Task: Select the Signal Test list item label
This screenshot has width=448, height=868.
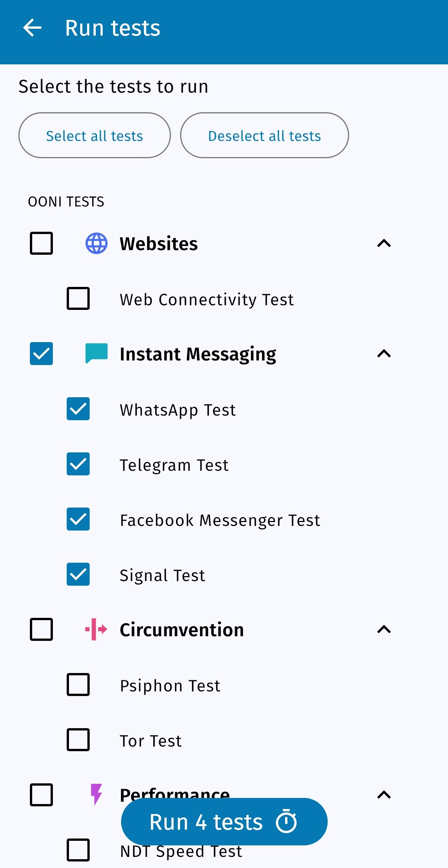Action: pyautogui.click(x=162, y=575)
